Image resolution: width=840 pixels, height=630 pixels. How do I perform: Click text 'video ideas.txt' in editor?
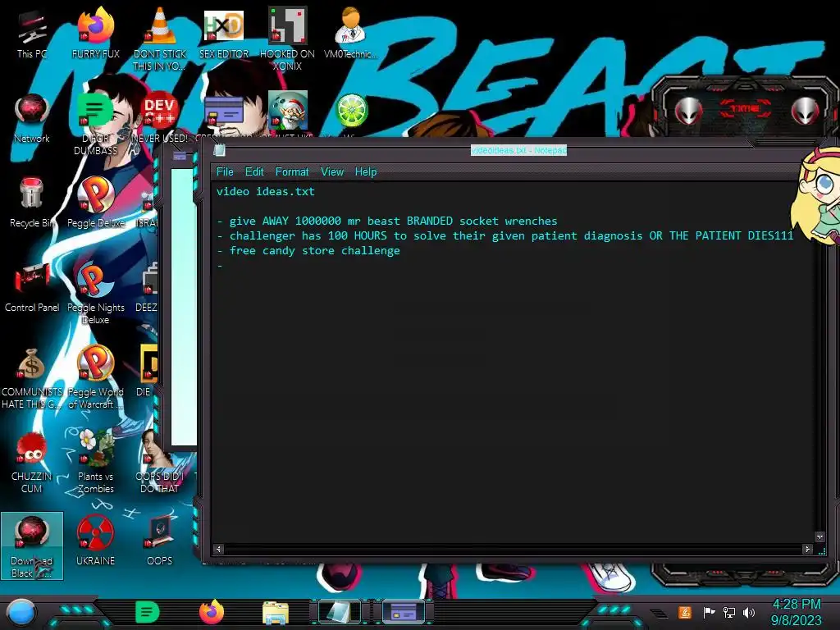[265, 192]
